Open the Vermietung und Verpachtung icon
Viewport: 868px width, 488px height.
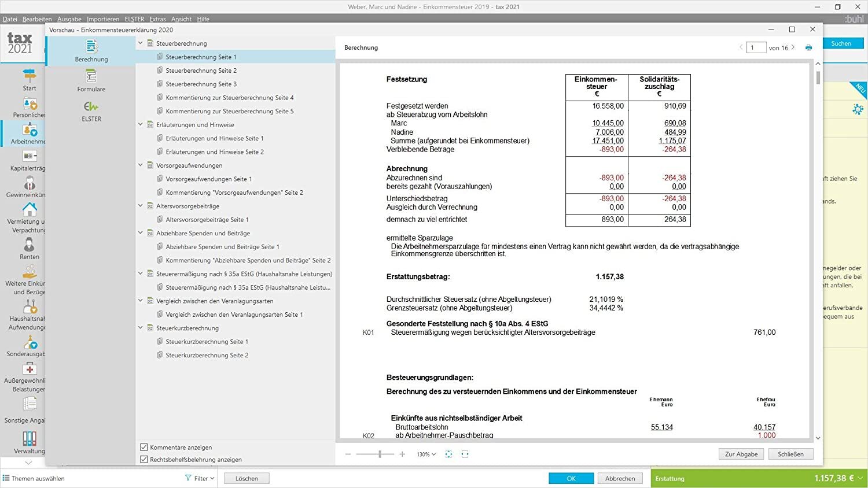pyautogui.click(x=30, y=209)
